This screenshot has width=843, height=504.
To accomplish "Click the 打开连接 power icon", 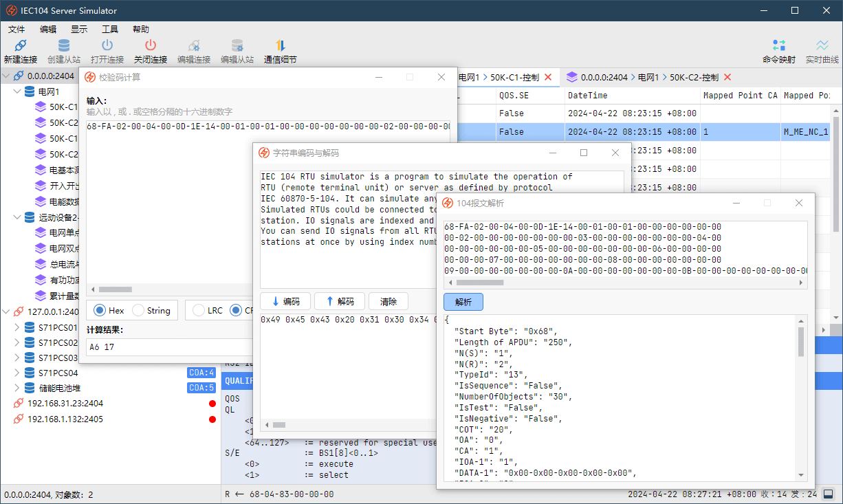I will click(107, 46).
